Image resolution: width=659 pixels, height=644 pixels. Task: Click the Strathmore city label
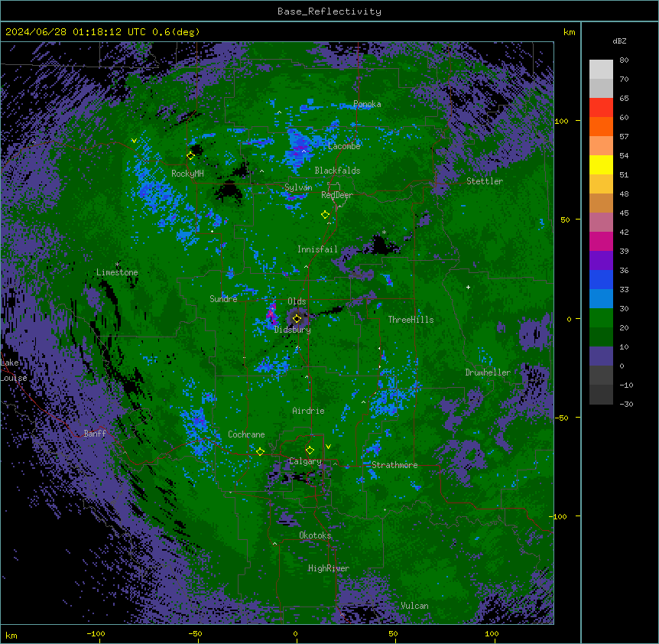[394, 465]
